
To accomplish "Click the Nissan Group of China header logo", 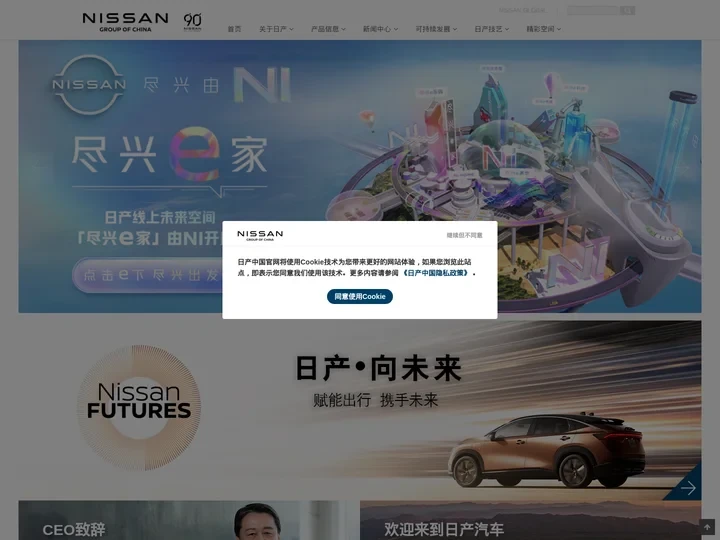I will click(125, 22).
